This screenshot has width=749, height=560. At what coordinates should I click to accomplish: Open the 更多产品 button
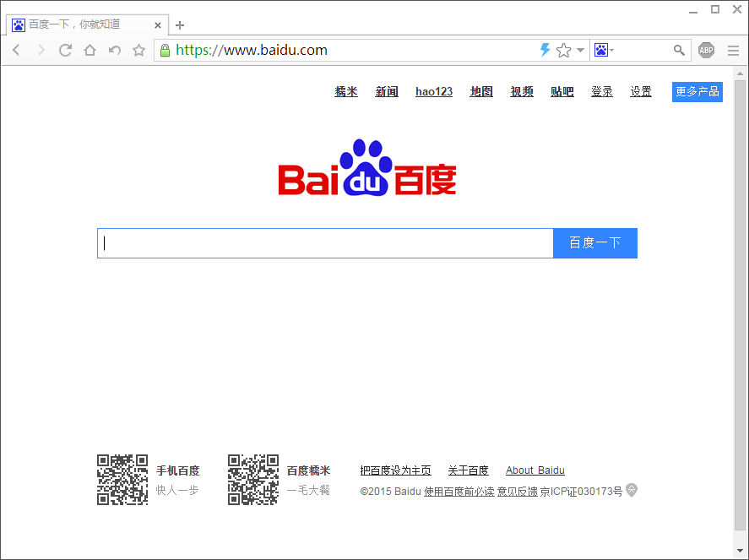697,92
